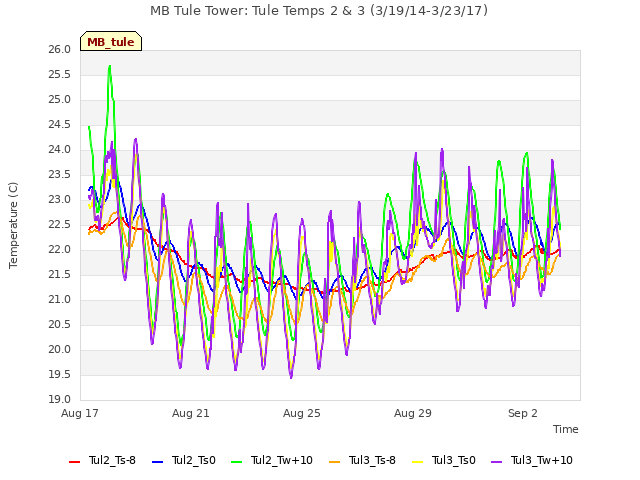The image size is (640, 480).
Task: Click the 19.0 y-axis tick label
Action: [x=60, y=400]
